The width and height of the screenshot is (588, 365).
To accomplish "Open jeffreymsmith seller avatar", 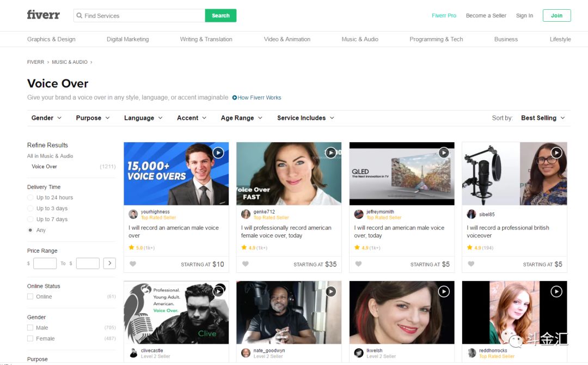I will [359, 214].
